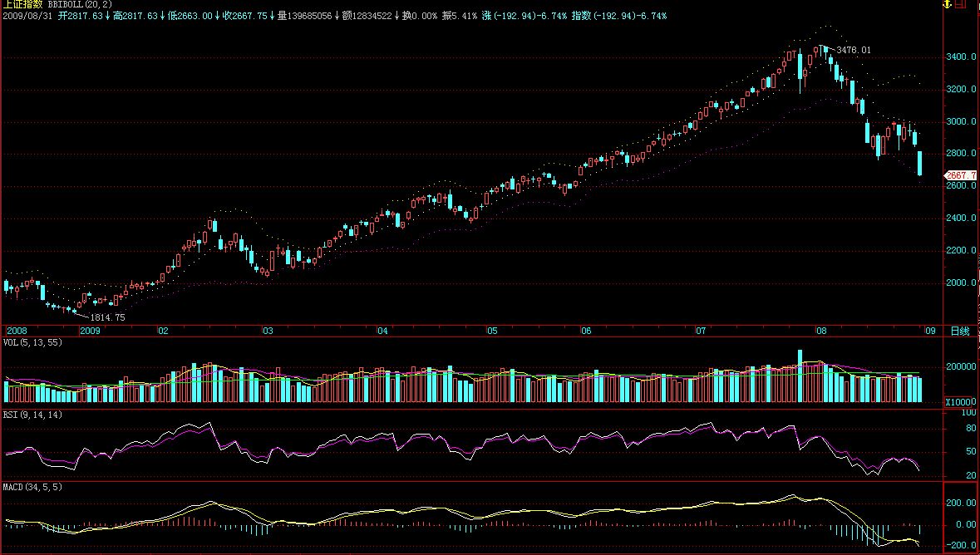Click the 02 month marker on time axis
The height and width of the screenshot is (555, 980).
click(163, 331)
